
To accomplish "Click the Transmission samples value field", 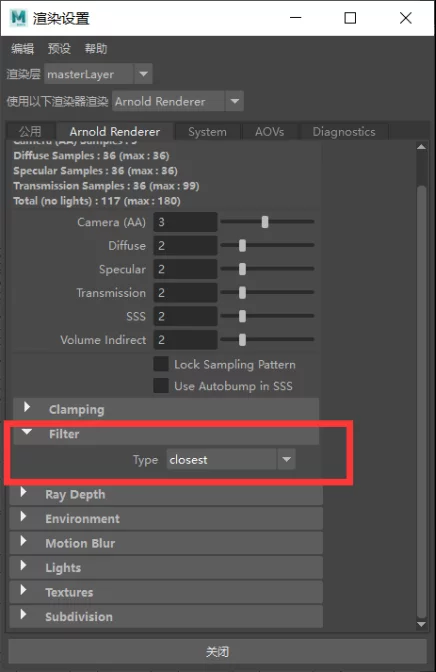I will [185, 293].
